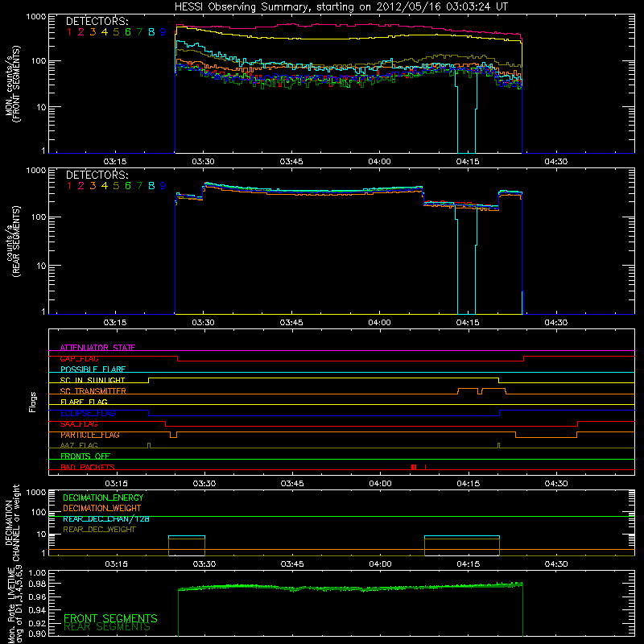Click the 03:45 tick under rear segments plot
Image resolution: width=644 pixels, height=644 pixels.
[291, 323]
